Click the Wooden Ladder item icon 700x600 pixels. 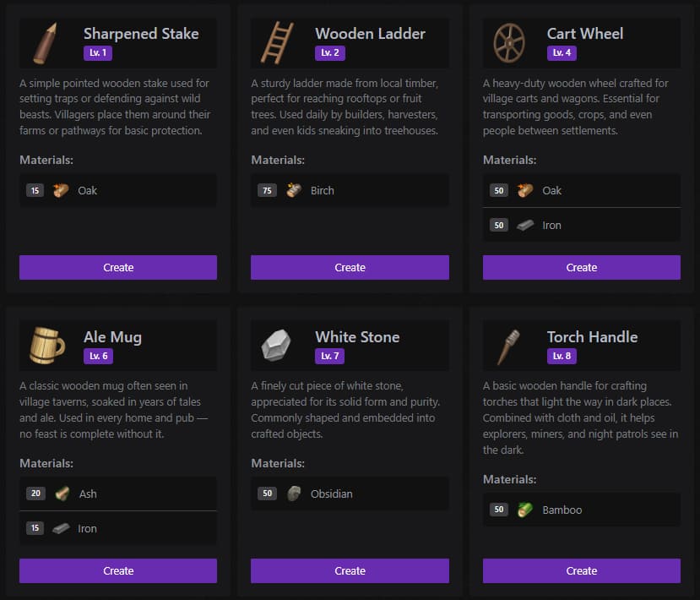(277, 43)
